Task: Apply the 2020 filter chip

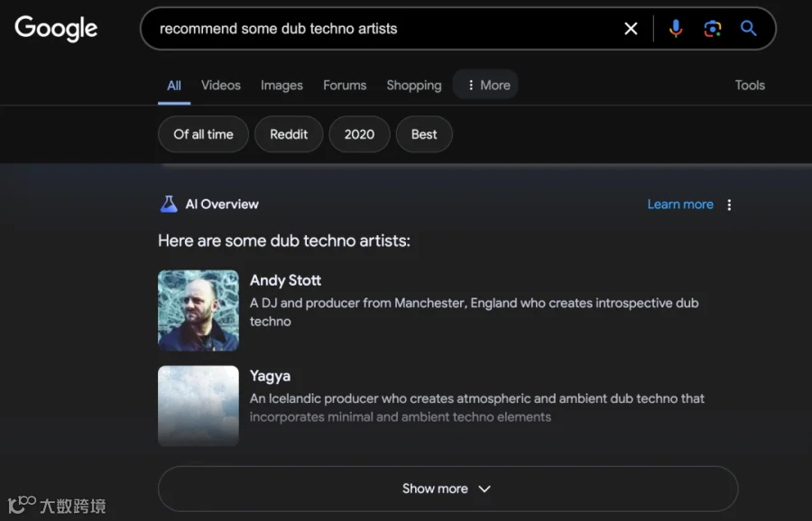Action: coord(359,134)
